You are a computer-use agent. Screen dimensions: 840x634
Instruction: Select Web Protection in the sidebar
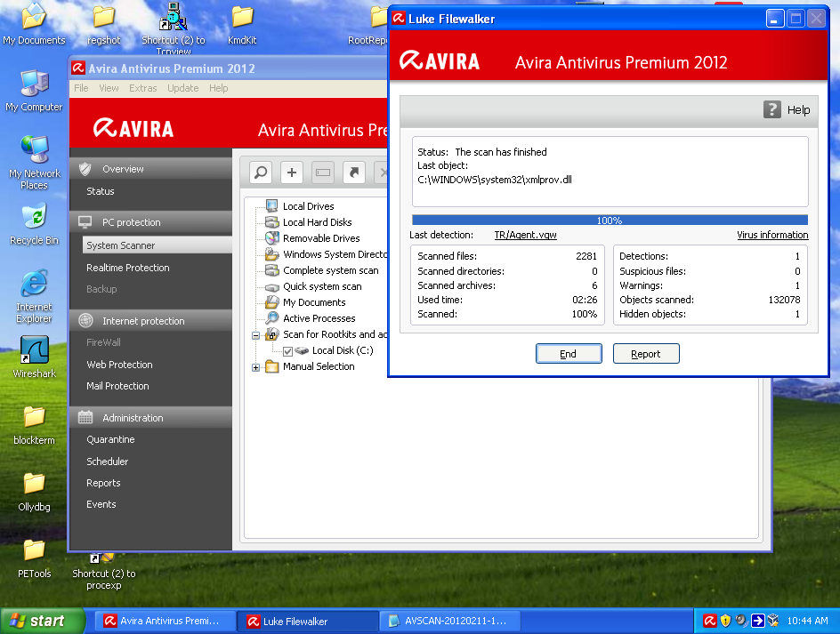119,365
